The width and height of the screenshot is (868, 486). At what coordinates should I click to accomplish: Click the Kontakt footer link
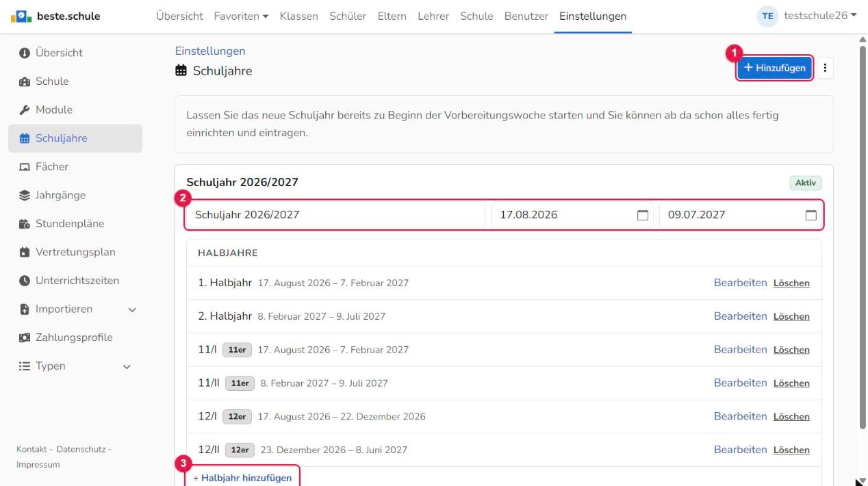coord(32,449)
